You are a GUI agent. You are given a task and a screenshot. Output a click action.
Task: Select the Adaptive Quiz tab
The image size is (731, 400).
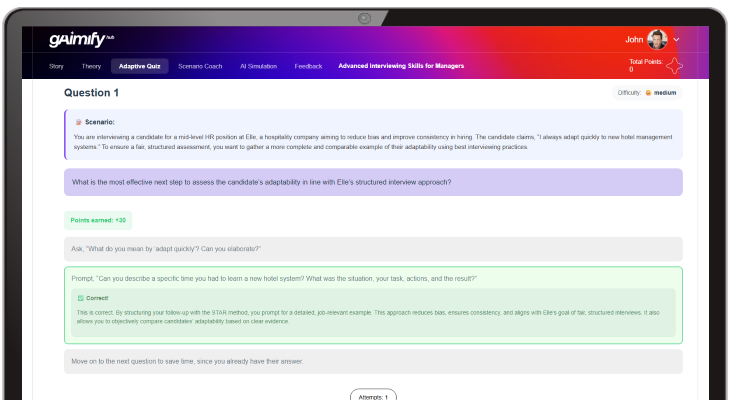140,66
